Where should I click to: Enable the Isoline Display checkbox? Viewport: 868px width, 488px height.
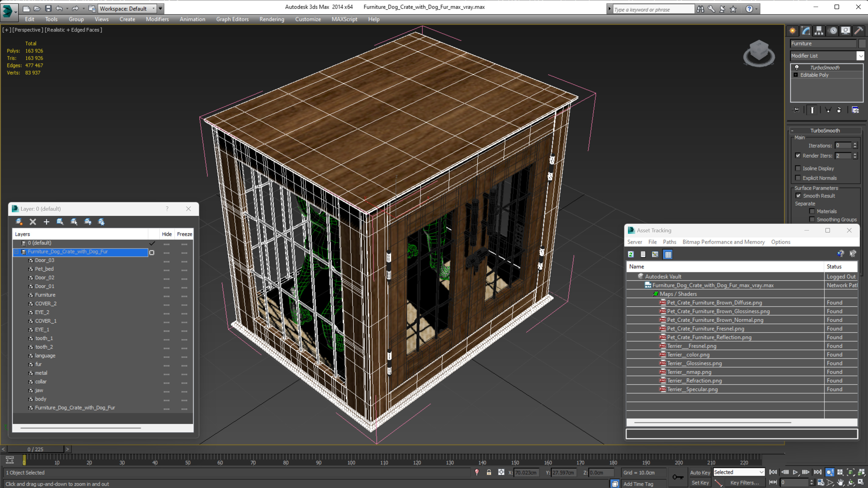(x=798, y=168)
